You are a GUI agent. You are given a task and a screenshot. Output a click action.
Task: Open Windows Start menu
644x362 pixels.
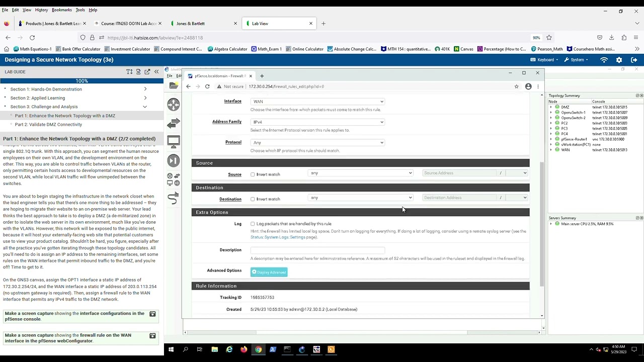pos(171,349)
